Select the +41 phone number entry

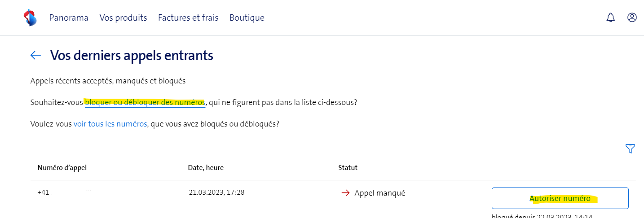tap(44, 192)
